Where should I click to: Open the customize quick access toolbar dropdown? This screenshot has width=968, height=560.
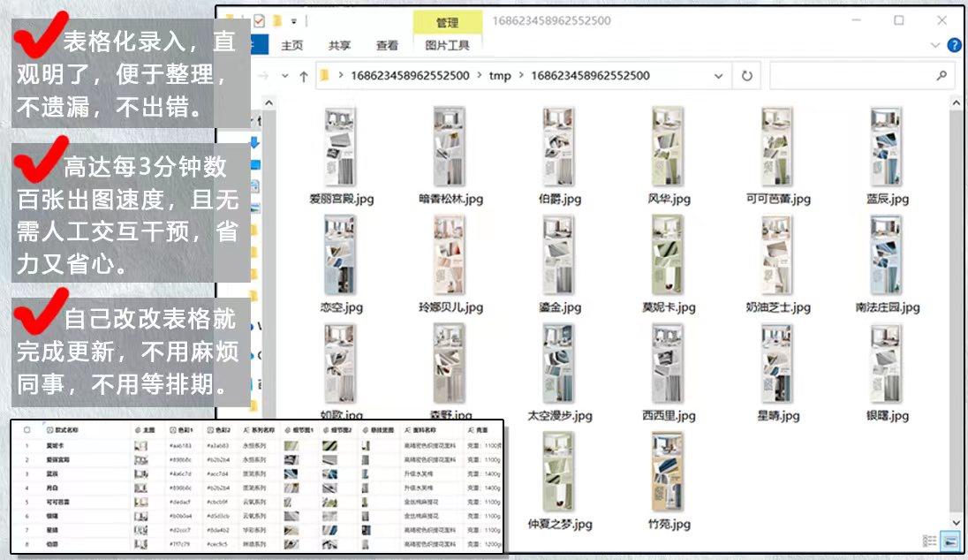point(294,20)
